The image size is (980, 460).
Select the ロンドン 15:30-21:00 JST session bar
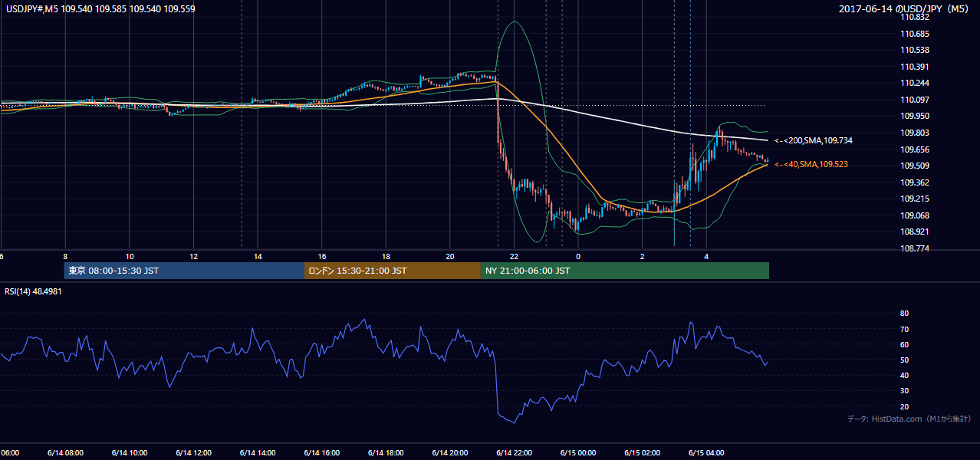[393, 271]
